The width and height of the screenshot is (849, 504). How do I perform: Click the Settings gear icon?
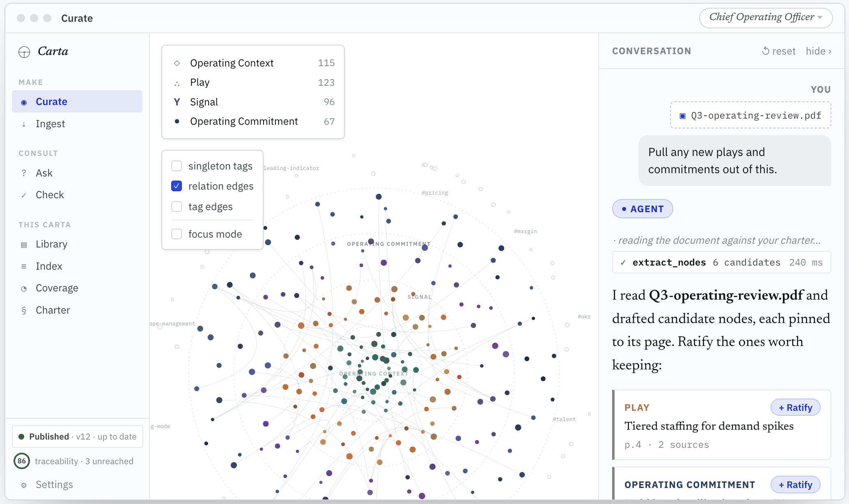tap(24, 485)
